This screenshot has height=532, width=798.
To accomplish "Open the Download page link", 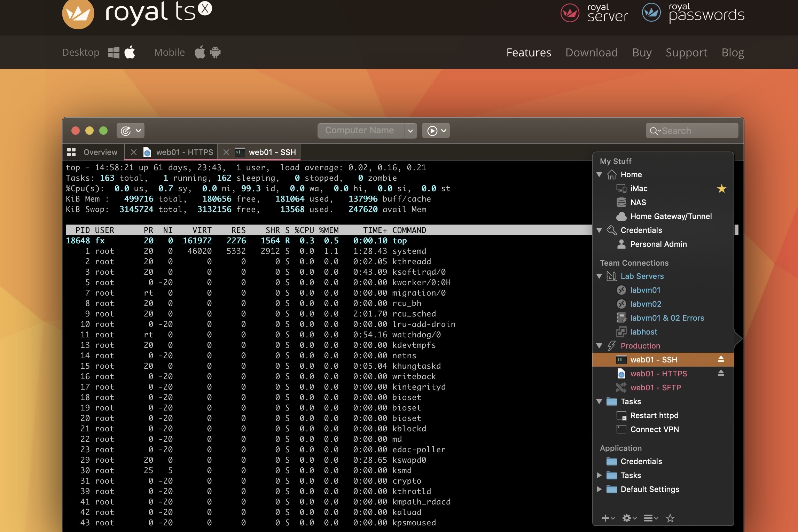I will (591, 52).
